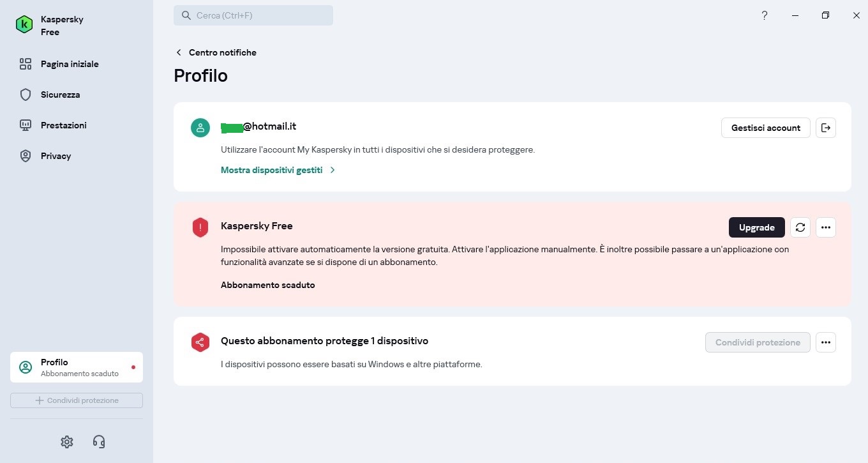Viewport: 868px width, 463px height.
Task: Click the green account avatar icon
Action: [x=200, y=128]
